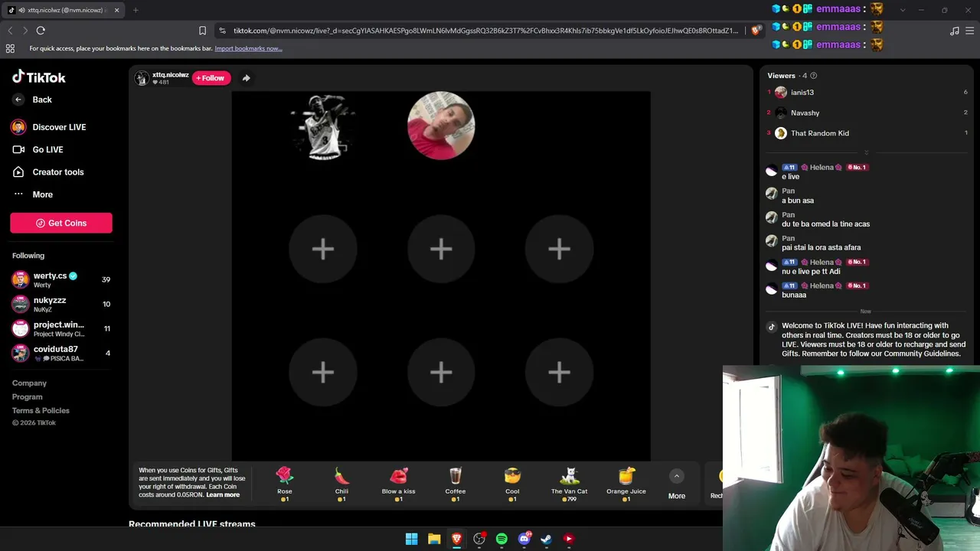Open the Learn more link about coins
Screen dimensions: 980x551
pyautogui.click(x=223, y=495)
